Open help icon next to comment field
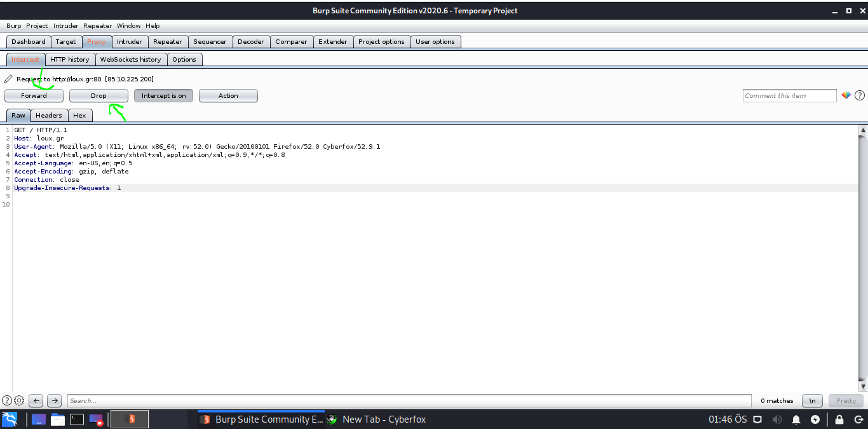 coord(860,95)
